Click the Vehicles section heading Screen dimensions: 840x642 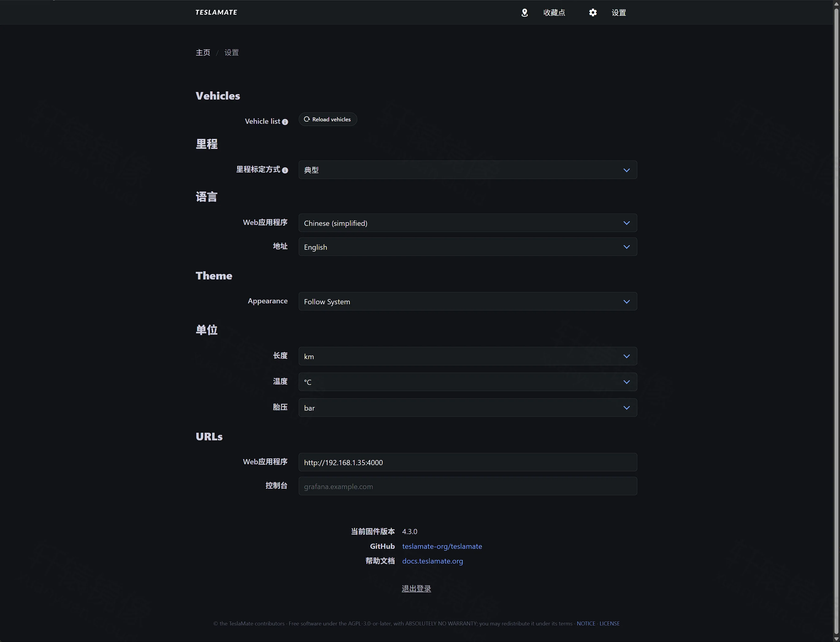coord(217,96)
